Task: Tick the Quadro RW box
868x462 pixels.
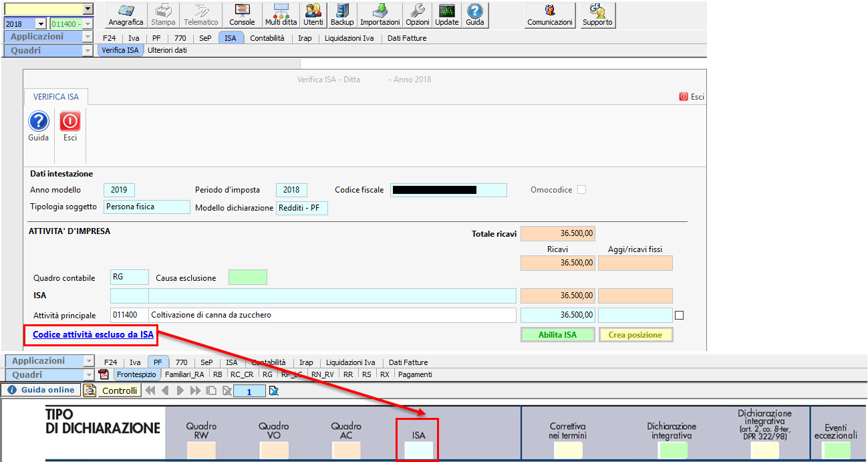Action: 201,450
